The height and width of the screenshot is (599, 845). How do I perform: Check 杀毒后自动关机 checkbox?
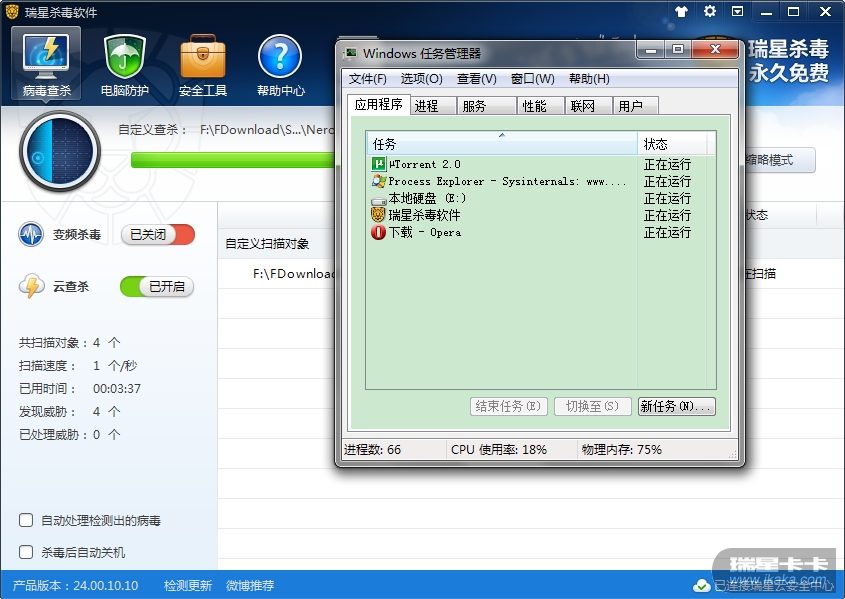point(26,552)
